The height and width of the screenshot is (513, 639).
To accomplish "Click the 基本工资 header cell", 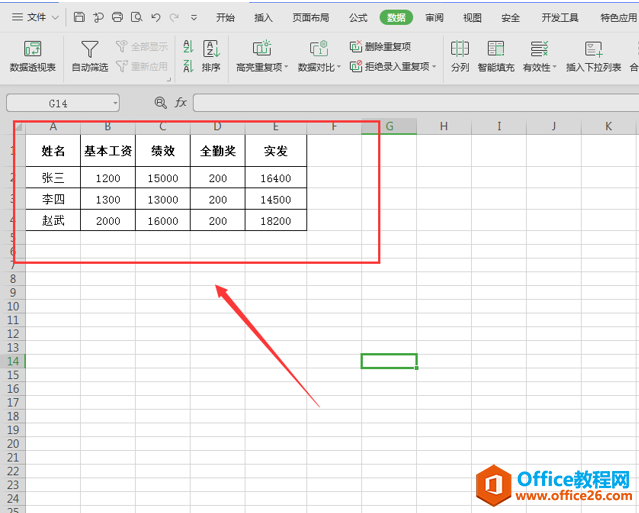I will 108,151.
